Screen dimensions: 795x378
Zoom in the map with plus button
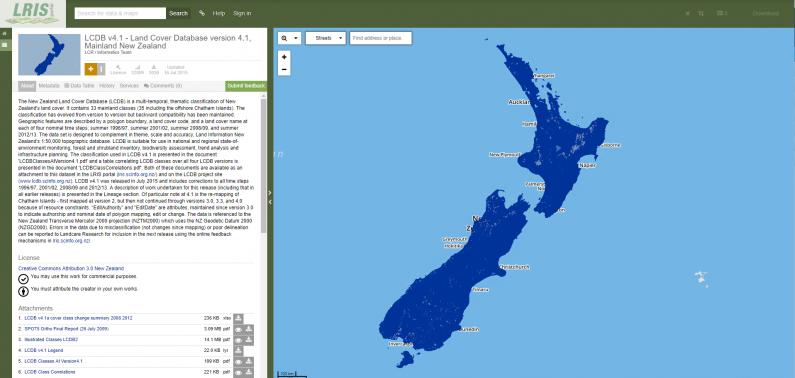(x=284, y=57)
